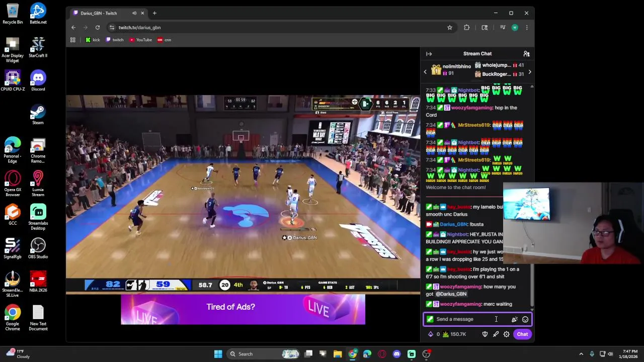Click the streamer webcam overlay
Image resolution: width=644 pixels, height=362 pixels.
[573, 223]
